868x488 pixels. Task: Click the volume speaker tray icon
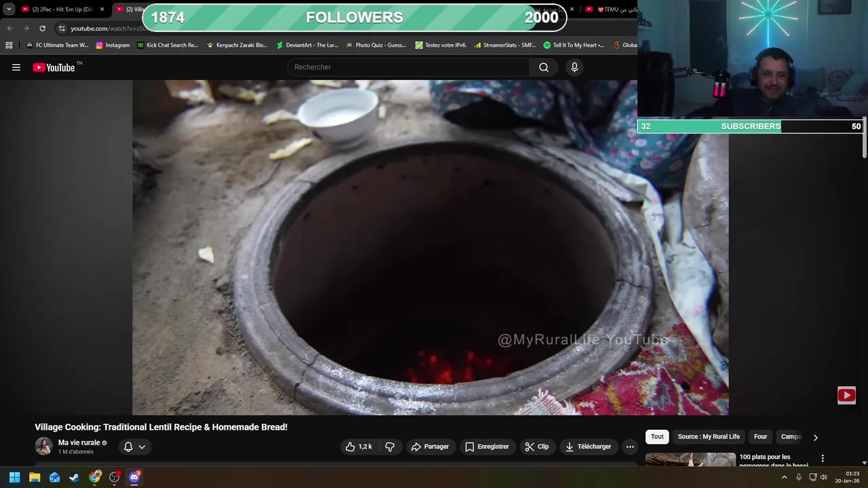[x=824, y=477]
